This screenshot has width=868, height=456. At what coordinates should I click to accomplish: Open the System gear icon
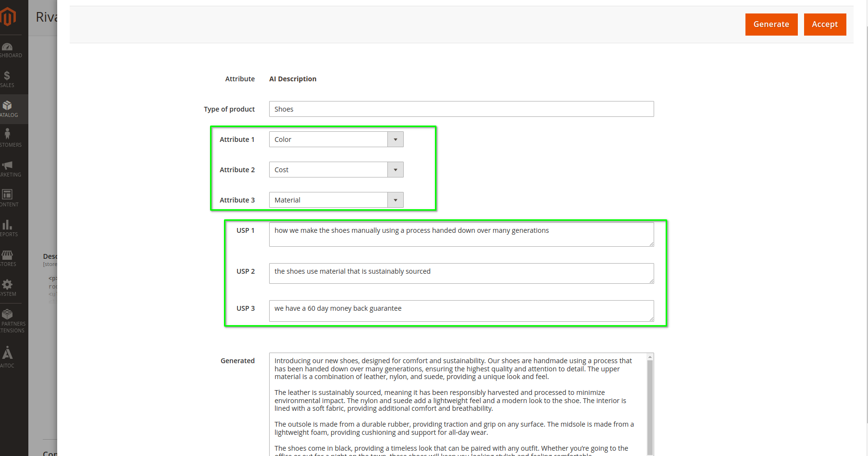(7, 284)
